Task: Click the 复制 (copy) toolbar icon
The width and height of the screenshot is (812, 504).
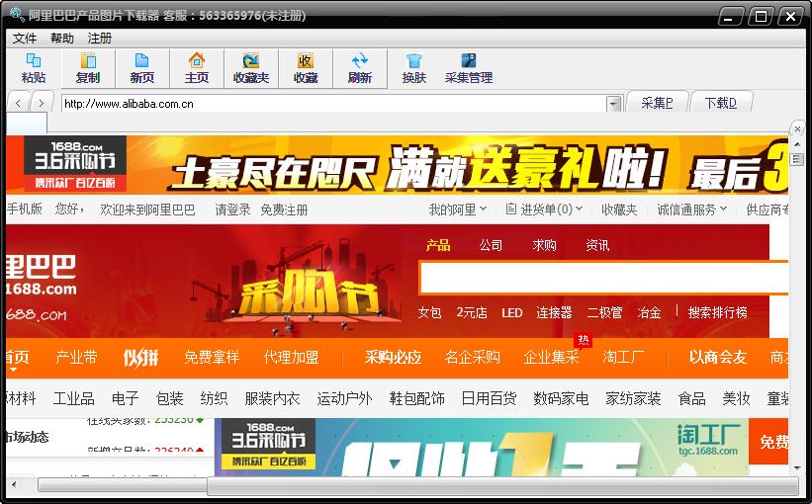Action: point(87,68)
